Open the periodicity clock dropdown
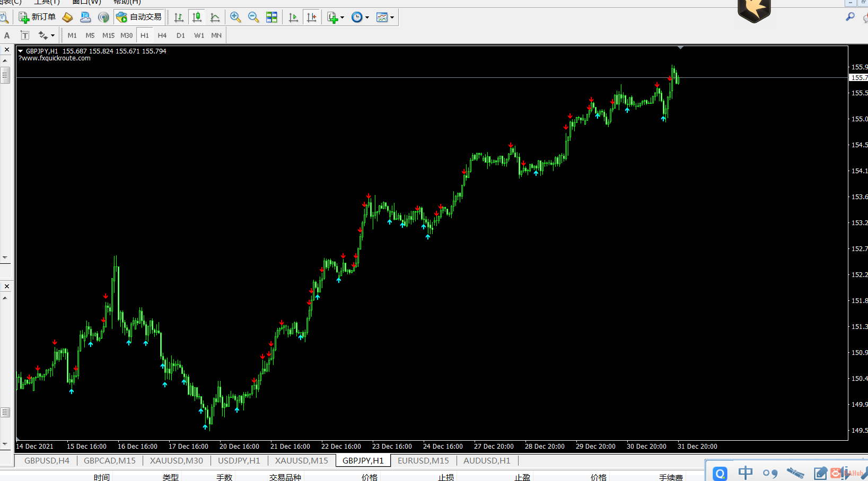The image size is (868, 481). (x=360, y=17)
